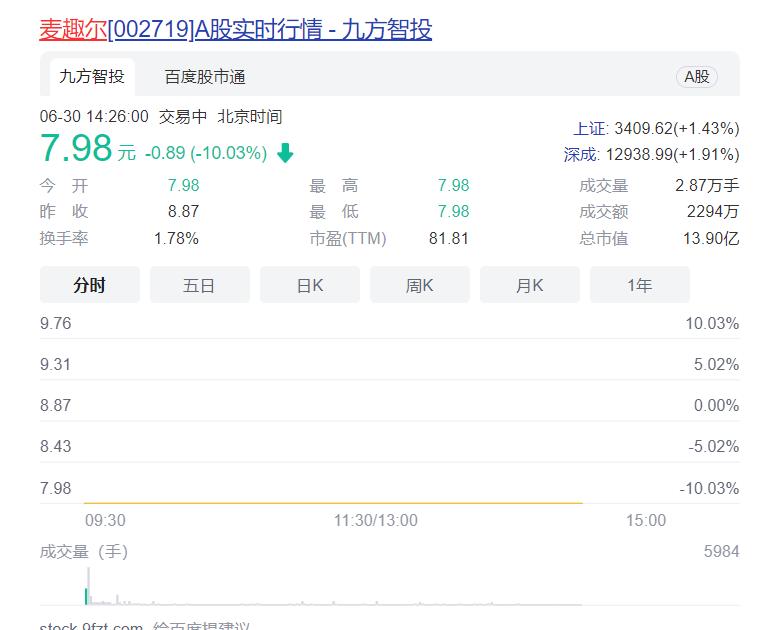Click the 今开 value 7.98
The image size is (757, 630).
(183, 185)
